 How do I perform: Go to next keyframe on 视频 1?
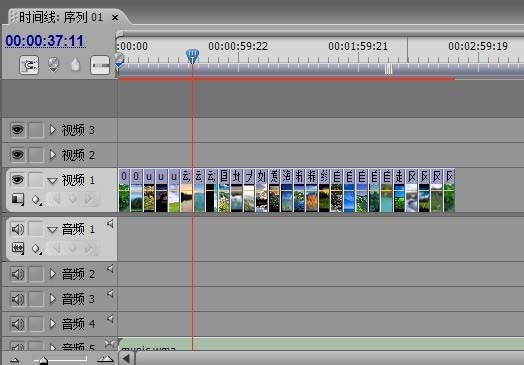click(x=89, y=199)
